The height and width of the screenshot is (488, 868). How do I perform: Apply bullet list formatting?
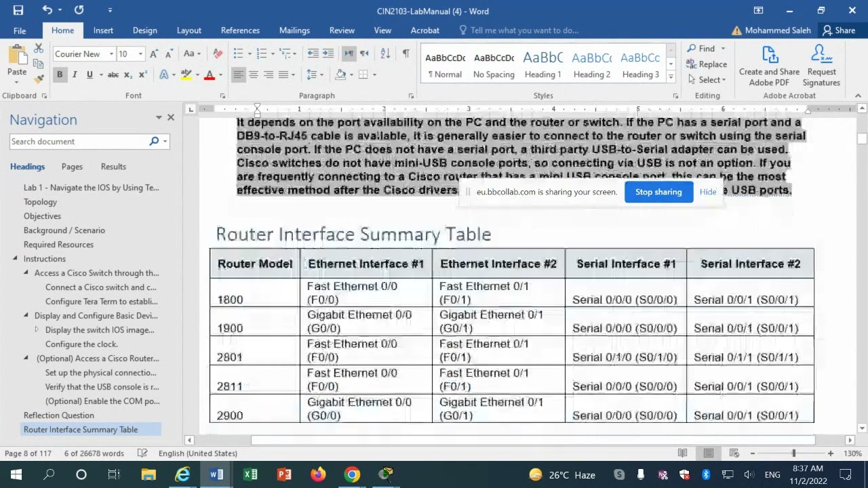tap(238, 54)
